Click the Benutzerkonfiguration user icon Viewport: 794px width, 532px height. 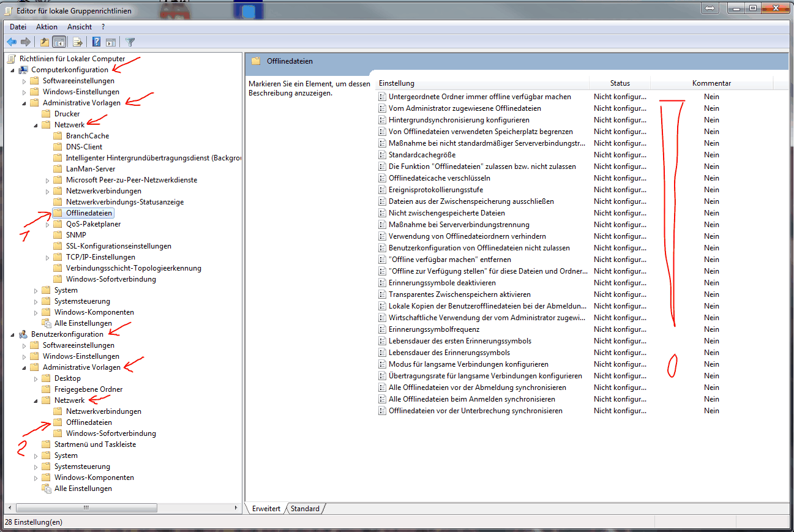(23, 334)
